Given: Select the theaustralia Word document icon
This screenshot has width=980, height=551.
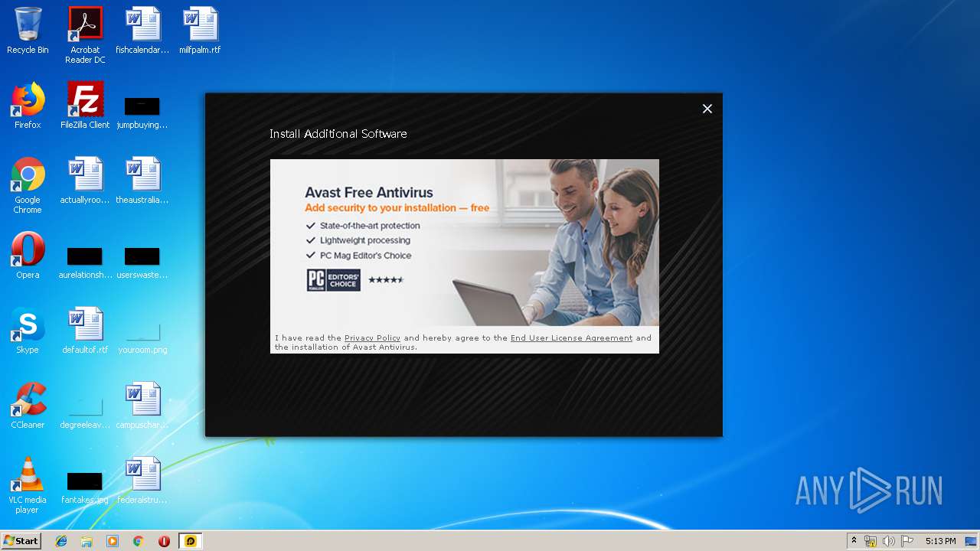Looking at the screenshot, I should 142,181.
